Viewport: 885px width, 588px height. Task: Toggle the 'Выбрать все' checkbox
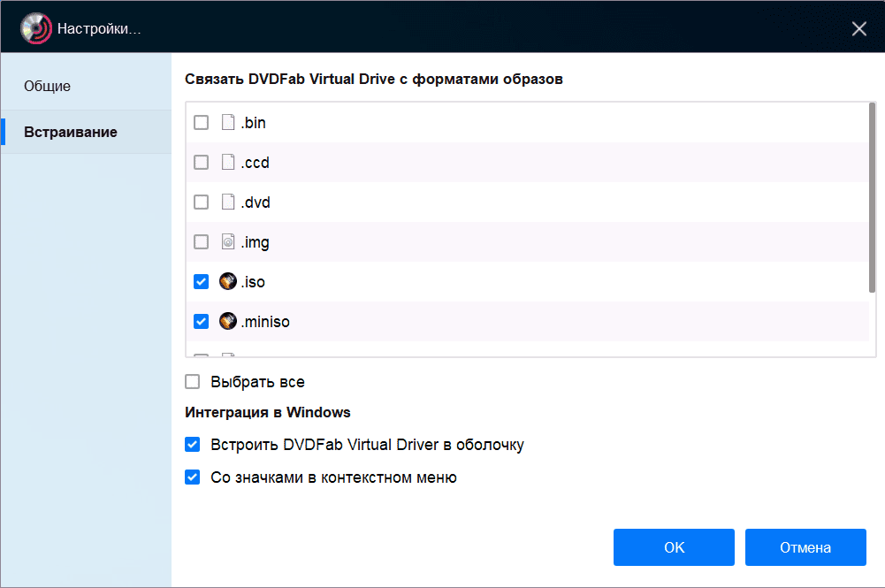point(193,382)
